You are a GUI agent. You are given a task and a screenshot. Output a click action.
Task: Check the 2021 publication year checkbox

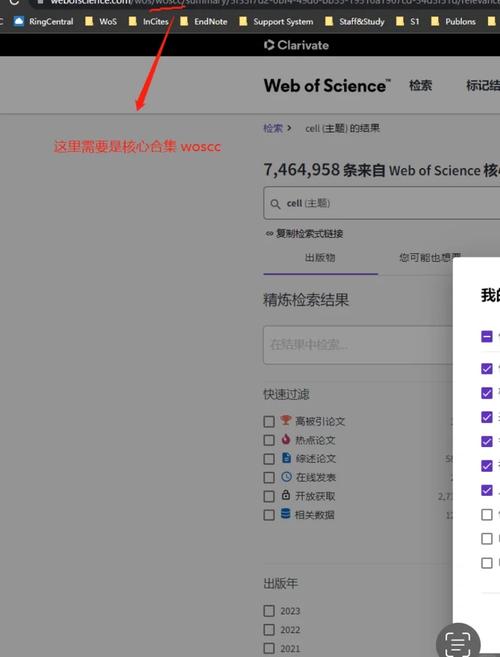[x=269, y=648]
